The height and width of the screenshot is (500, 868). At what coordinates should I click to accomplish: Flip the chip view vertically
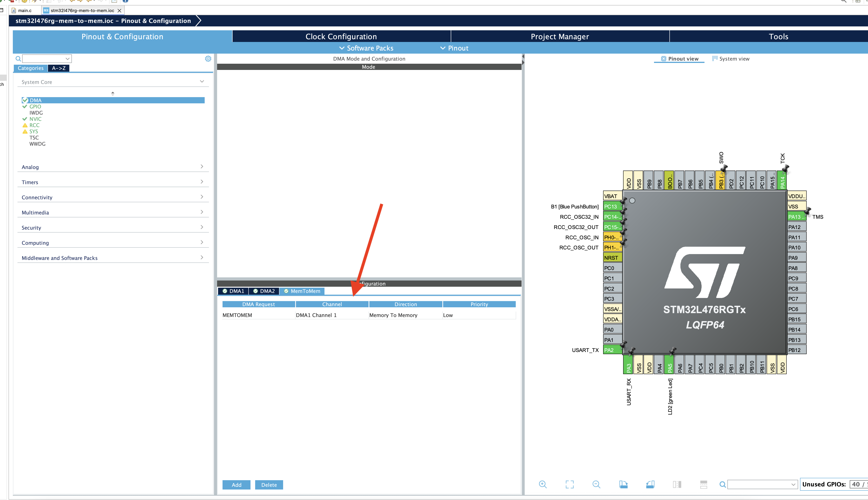pos(704,484)
